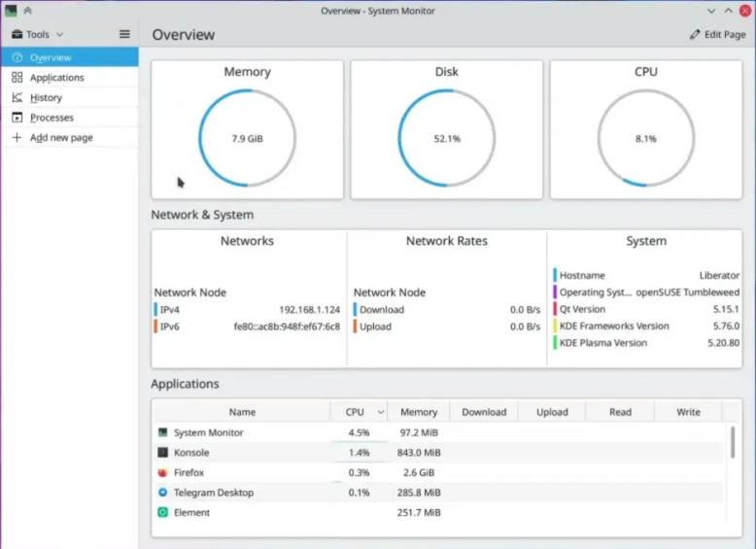This screenshot has width=756, height=549.
Task: Select the Konsole app icon
Action: click(x=162, y=453)
